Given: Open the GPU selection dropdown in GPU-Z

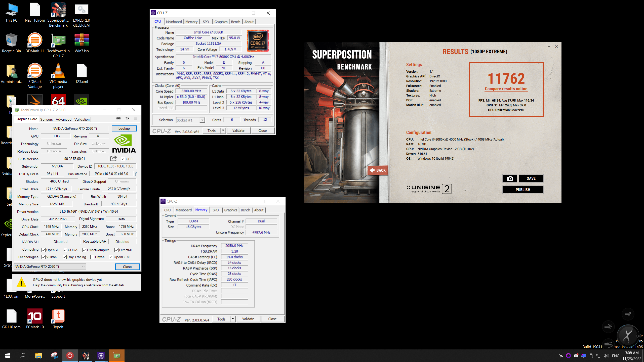Looking at the screenshot, I should 50,266.
